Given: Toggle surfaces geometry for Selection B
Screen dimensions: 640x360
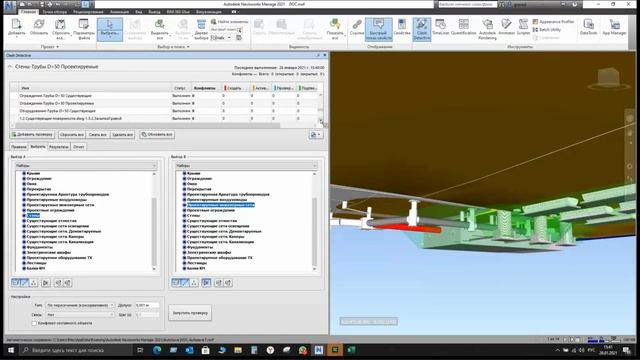Looking at the screenshot, I should coord(176,282).
